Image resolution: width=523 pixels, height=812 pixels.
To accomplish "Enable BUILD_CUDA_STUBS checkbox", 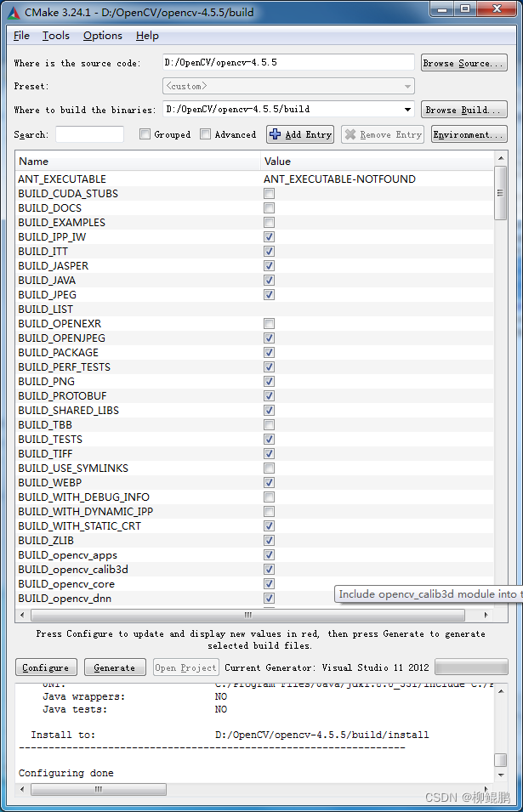I will [x=270, y=194].
